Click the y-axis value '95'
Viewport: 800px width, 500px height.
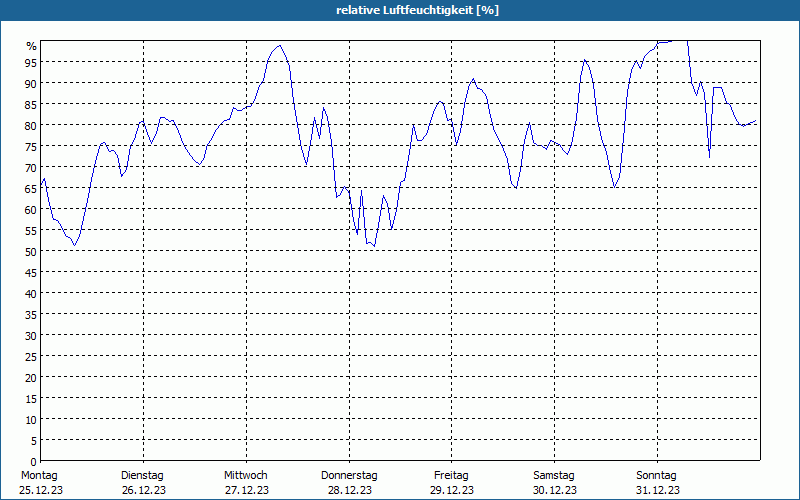pos(32,62)
